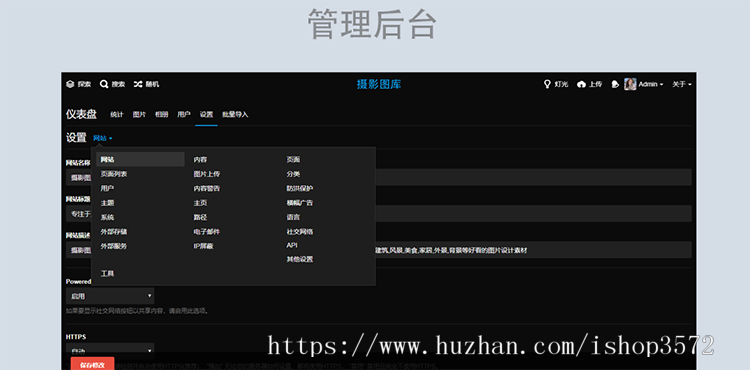Select 页面列表 in the settings menu
The height and width of the screenshot is (370, 750).
pos(113,174)
